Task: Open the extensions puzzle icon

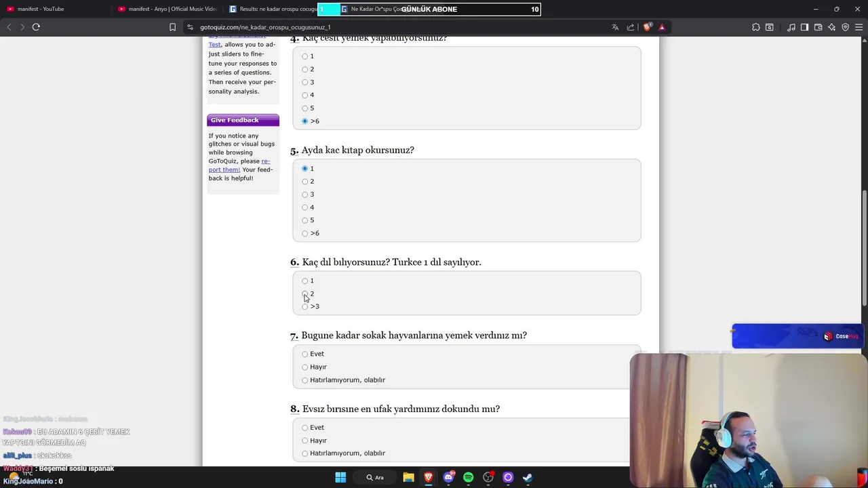Action: pyautogui.click(x=756, y=27)
